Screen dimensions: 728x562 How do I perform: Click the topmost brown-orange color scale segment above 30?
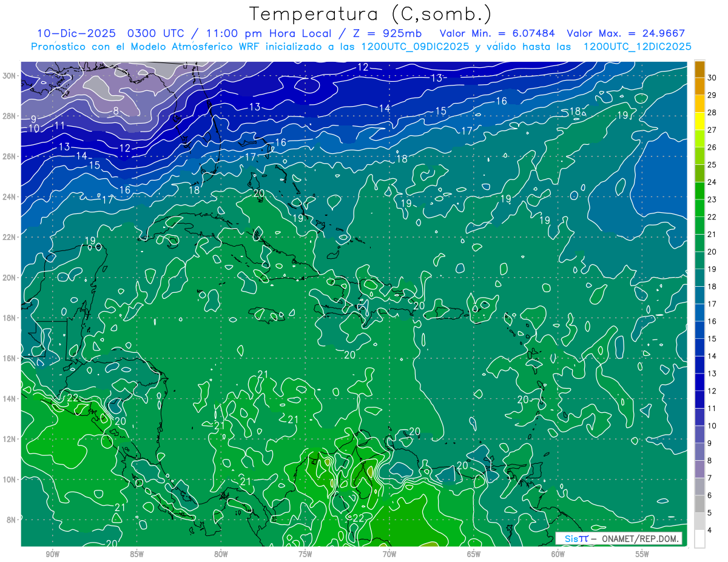tap(699, 69)
